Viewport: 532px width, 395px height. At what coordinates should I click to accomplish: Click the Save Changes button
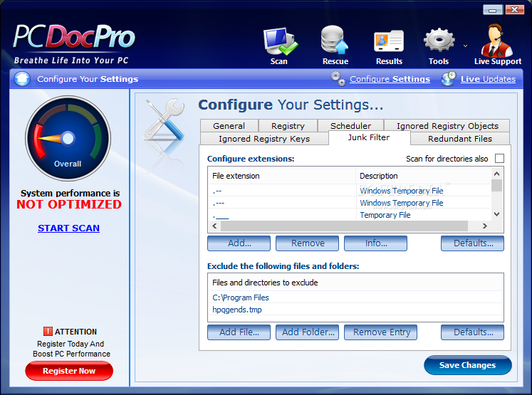tap(467, 365)
